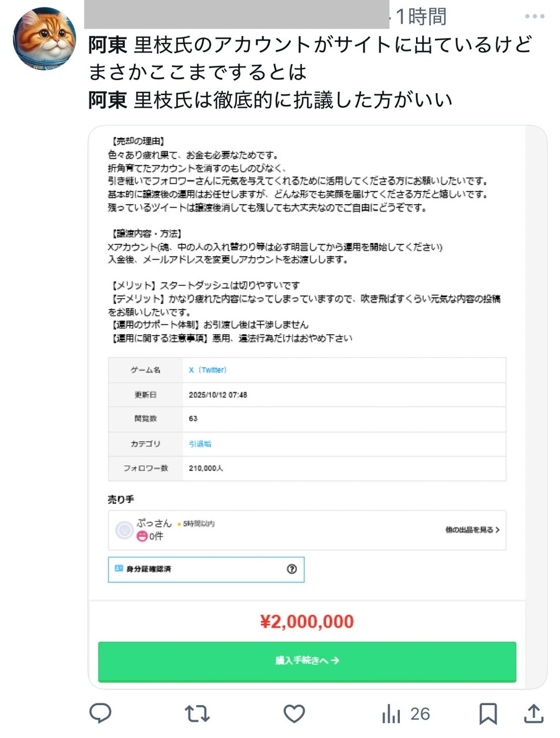
Task: Click the identity verification help question mark
Action: [292, 569]
